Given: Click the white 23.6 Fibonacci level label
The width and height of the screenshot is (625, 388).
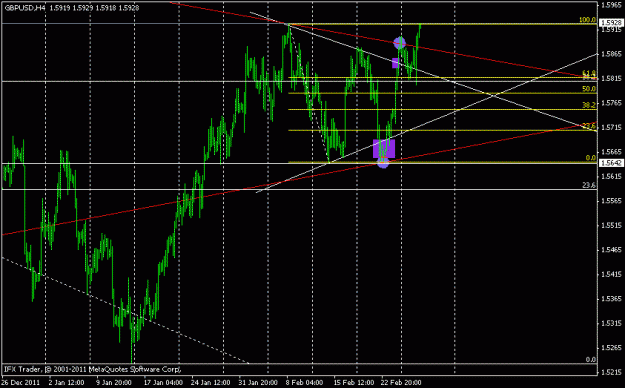Looking at the screenshot, I should [589, 185].
